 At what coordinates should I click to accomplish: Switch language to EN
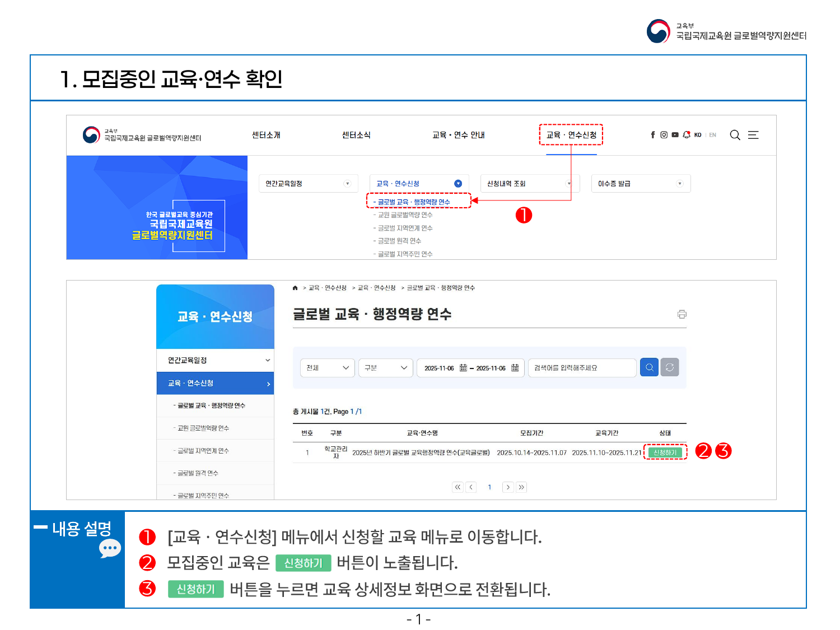pos(712,135)
